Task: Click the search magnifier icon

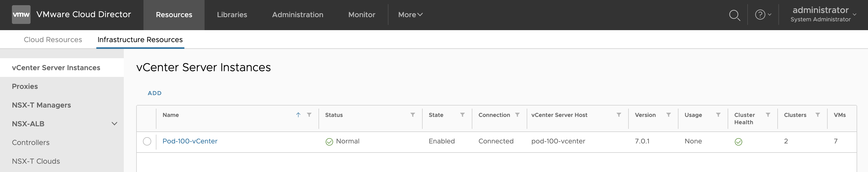Action: (734, 15)
